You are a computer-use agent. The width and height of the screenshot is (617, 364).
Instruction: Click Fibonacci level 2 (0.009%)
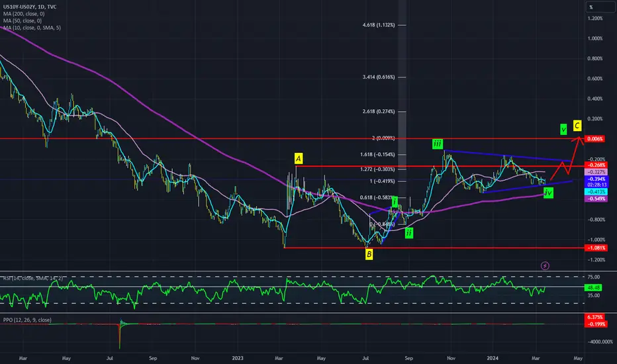pyautogui.click(x=383, y=138)
